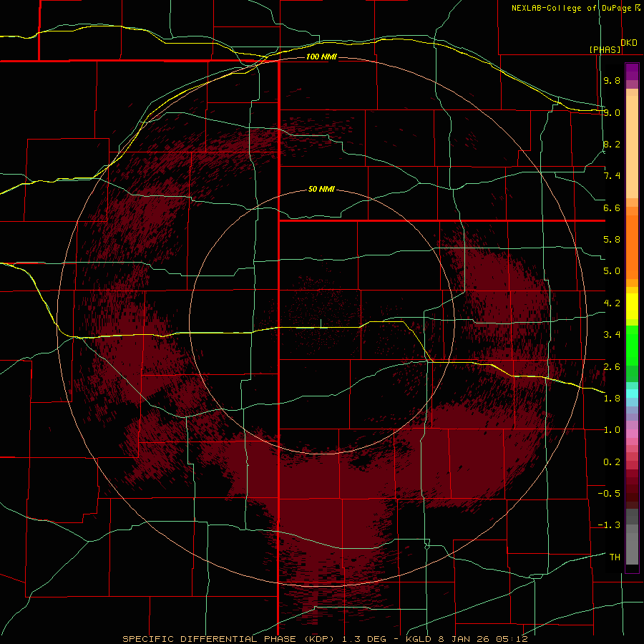Select the 8.2 value on the scale

pyautogui.click(x=612, y=144)
